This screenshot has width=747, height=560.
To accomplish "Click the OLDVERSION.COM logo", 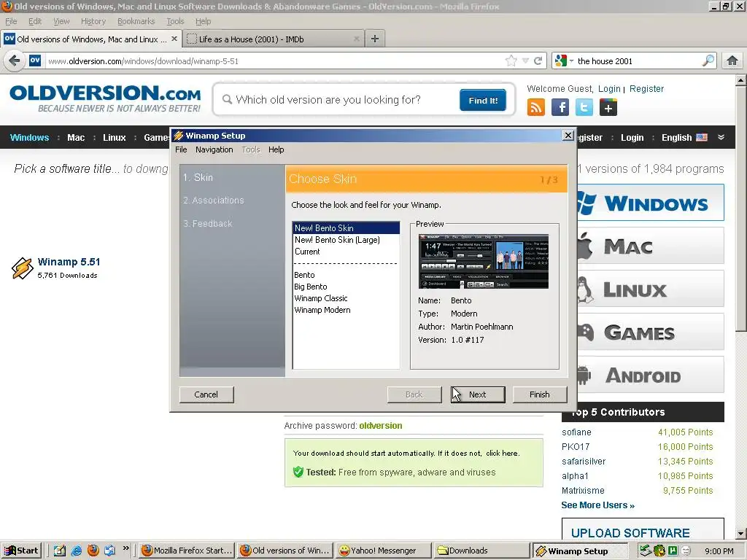I will [x=105, y=98].
